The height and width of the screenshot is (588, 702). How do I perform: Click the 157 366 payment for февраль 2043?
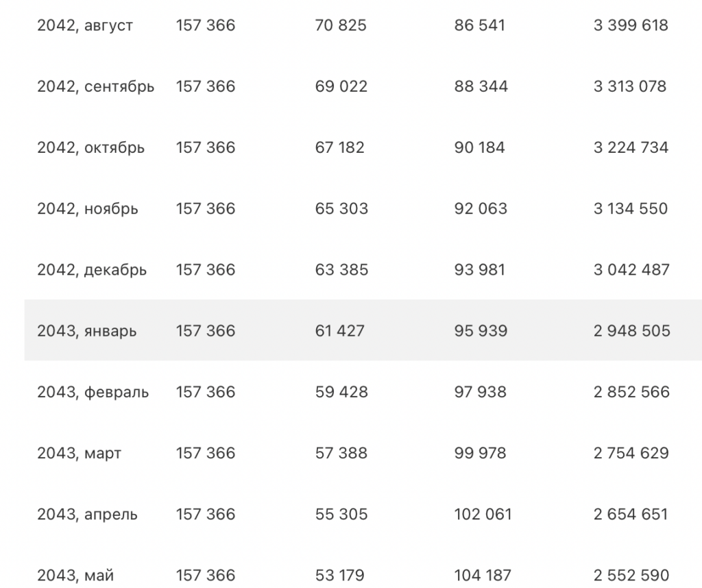tap(205, 392)
